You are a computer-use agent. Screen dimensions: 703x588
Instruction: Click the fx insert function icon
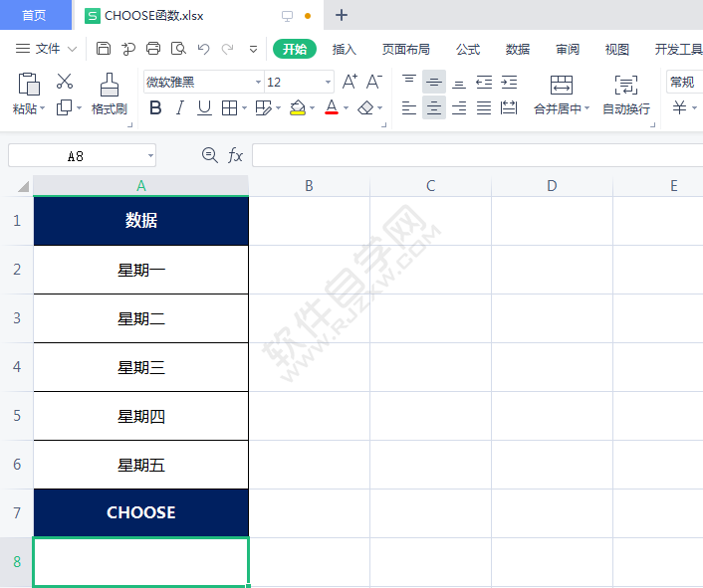point(235,155)
